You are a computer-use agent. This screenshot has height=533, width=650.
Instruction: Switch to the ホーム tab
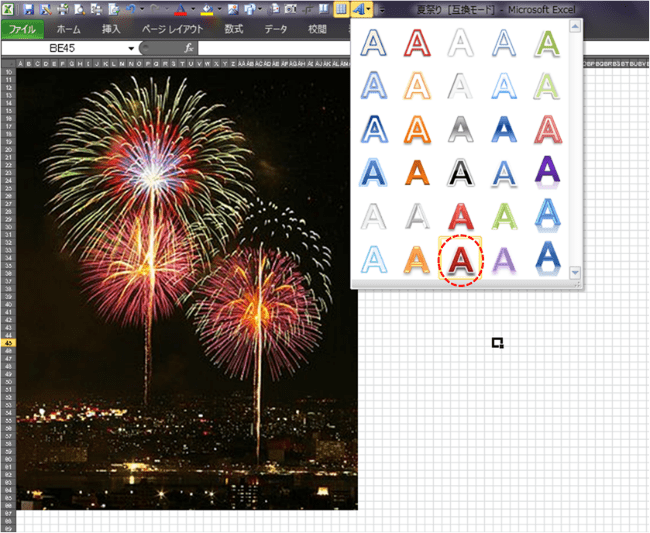pos(69,29)
